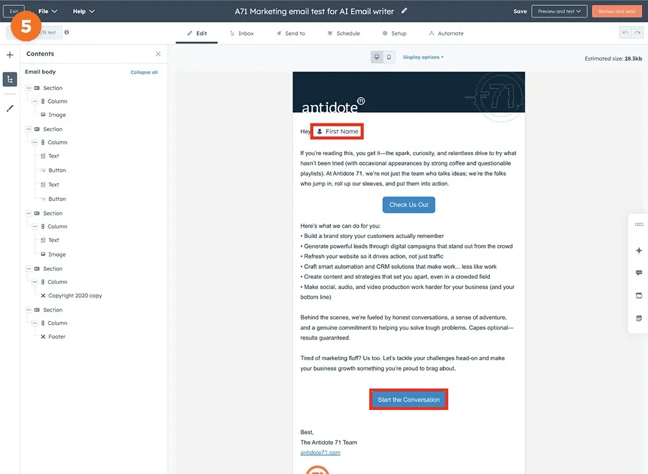Switch to mobile preview icon
The image size is (648, 474).
pyautogui.click(x=389, y=57)
